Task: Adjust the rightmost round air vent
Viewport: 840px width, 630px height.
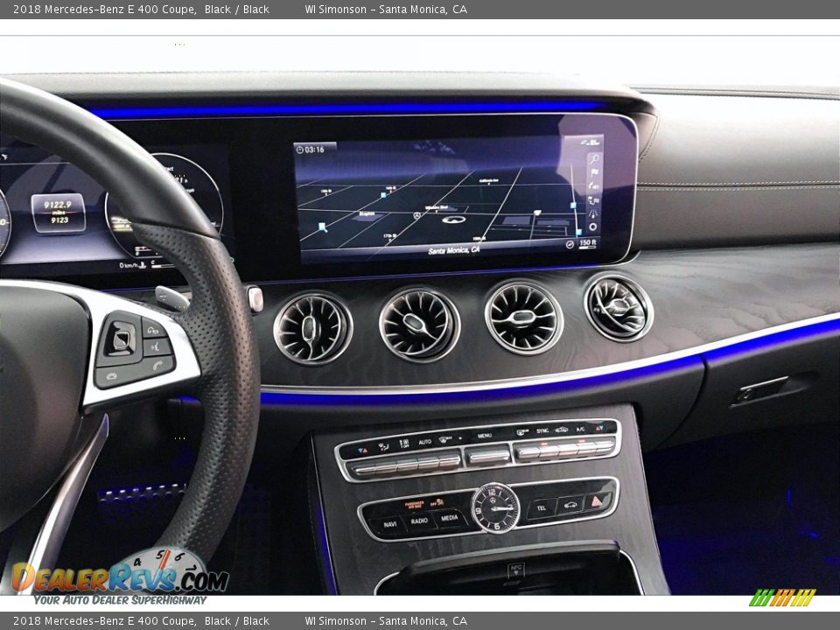Action: coord(619,307)
